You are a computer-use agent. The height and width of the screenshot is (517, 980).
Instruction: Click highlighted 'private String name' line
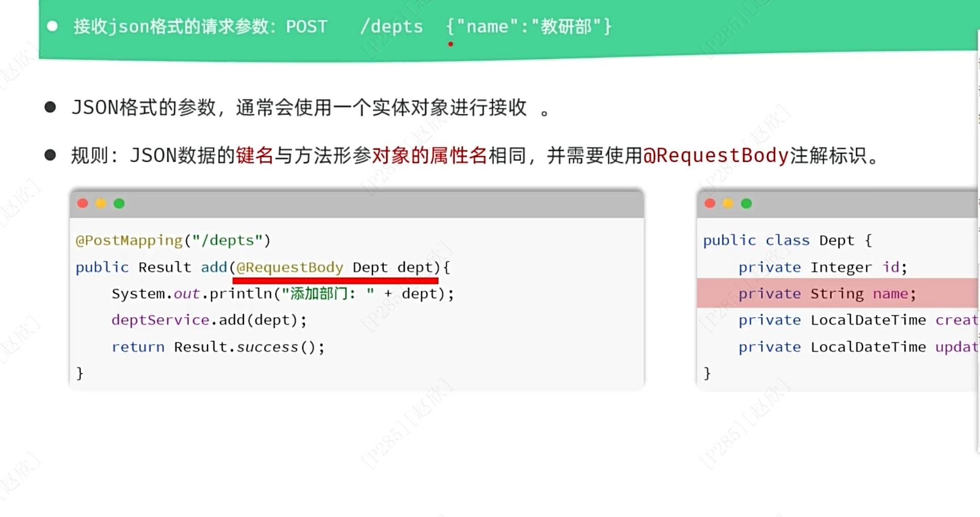[827, 294]
